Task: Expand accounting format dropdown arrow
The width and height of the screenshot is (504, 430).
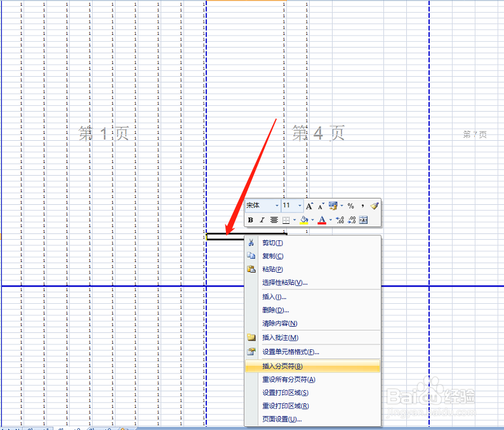Action: click(342, 205)
